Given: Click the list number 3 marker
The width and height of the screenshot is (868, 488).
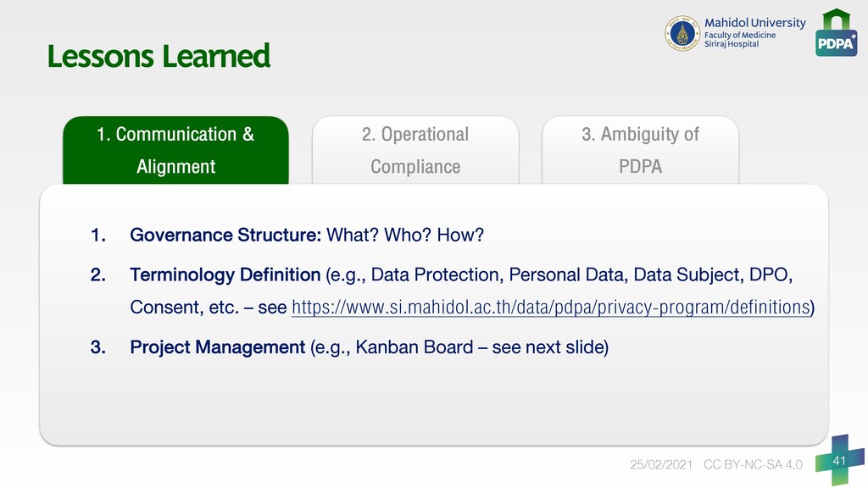Looking at the screenshot, I should tap(98, 347).
